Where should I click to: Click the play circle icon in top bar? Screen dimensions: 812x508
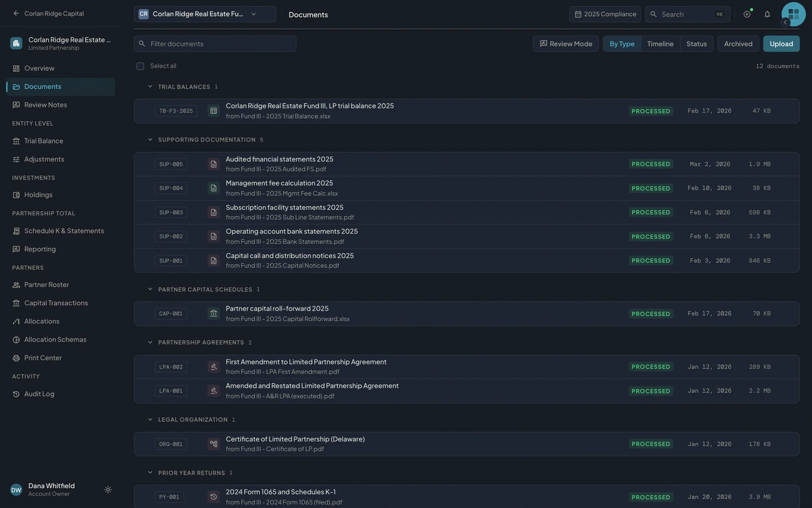pos(747,14)
